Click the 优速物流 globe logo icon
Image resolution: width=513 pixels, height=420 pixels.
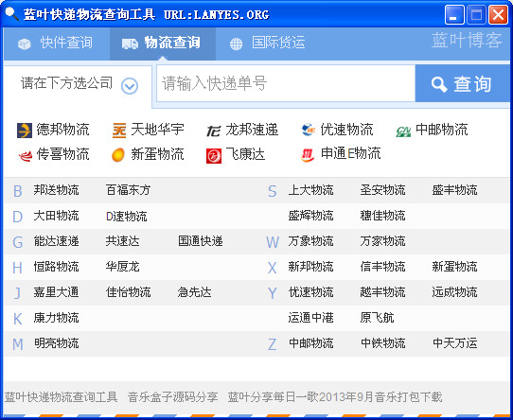(x=308, y=130)
